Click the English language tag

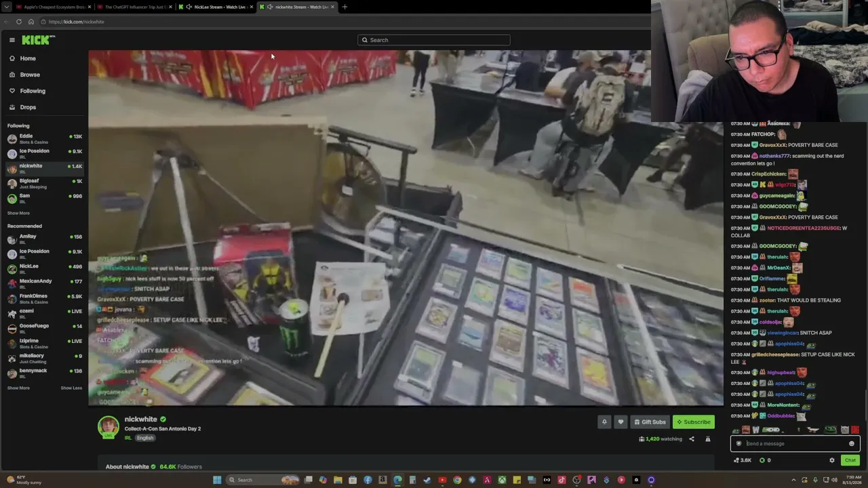click(x=145, y=438)
